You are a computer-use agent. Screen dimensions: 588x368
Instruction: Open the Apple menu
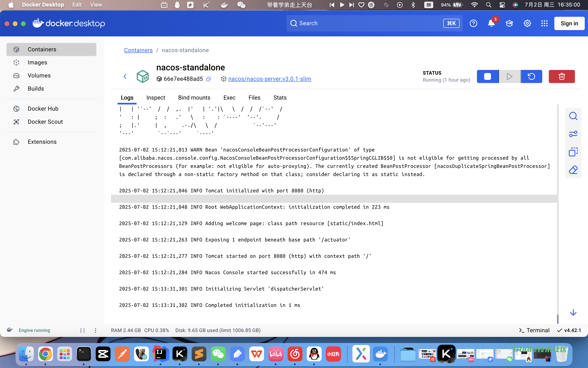pyautogui.click(x=11, y=5)
